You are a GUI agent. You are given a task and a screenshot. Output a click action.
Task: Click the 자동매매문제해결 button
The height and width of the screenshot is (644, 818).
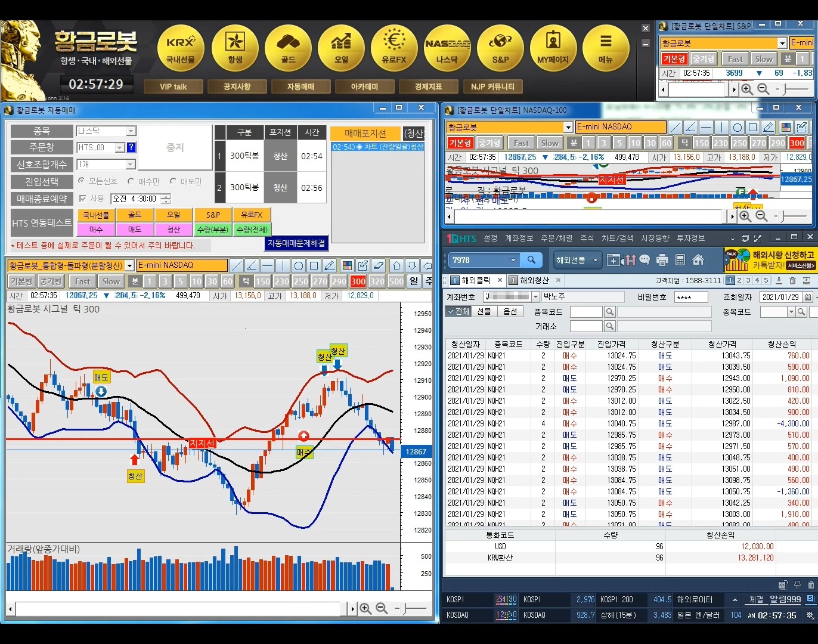tap(296, 243)
